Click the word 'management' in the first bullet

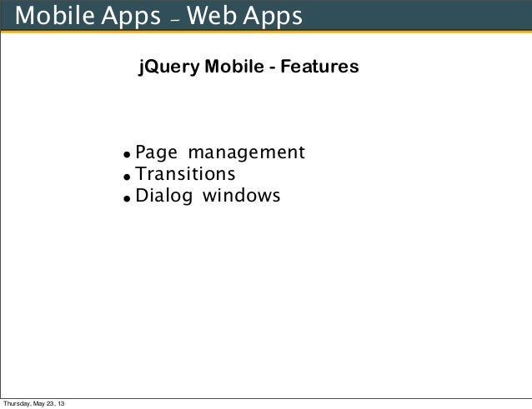point(247,152)
